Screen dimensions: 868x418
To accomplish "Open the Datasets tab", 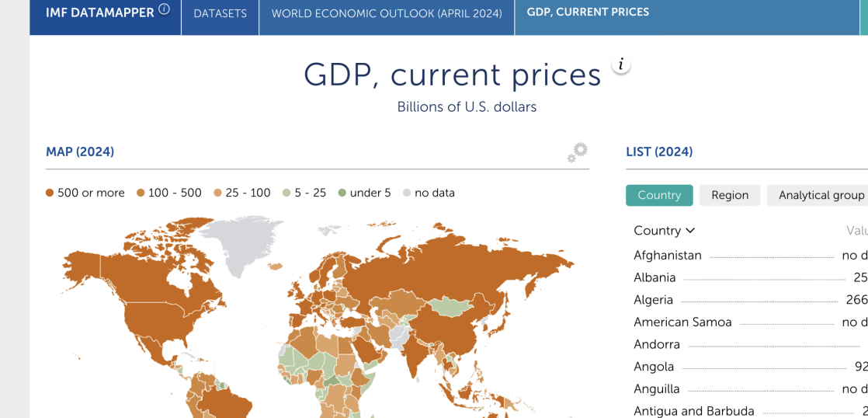I will coord(220,14).
